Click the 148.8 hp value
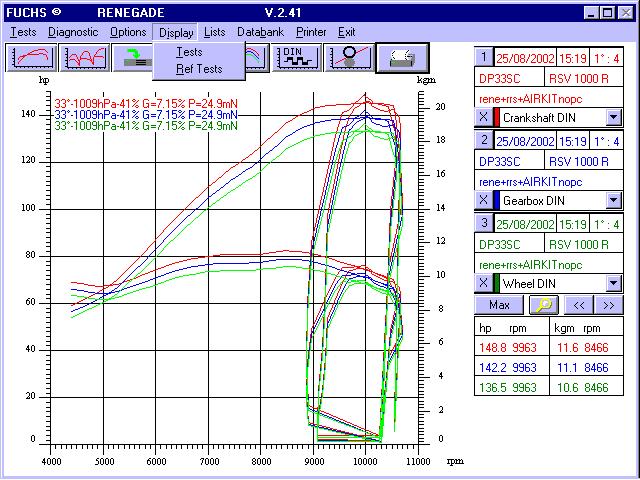The image size is (640, 480). 493,348
